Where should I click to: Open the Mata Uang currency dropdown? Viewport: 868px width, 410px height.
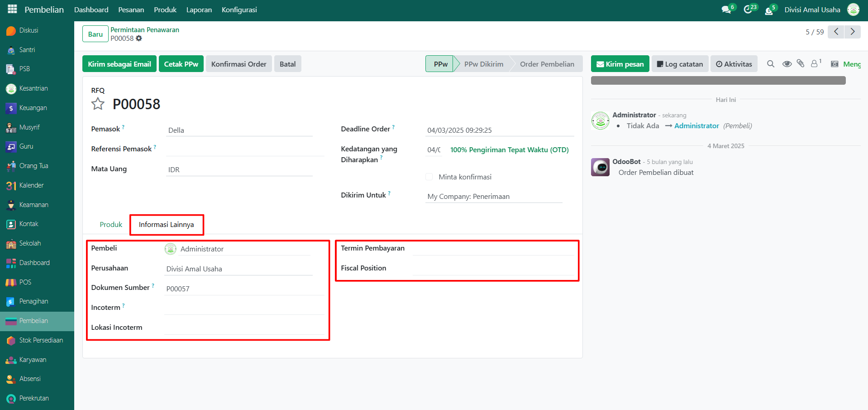(239, 169)
